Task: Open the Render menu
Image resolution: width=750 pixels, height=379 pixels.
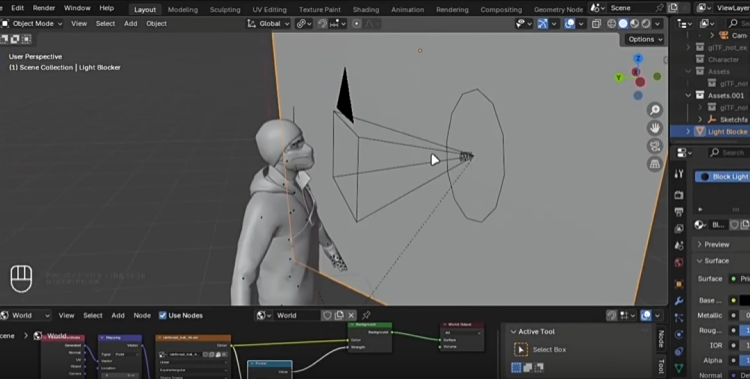Action: pyautogui.click(x=44, y=8)
